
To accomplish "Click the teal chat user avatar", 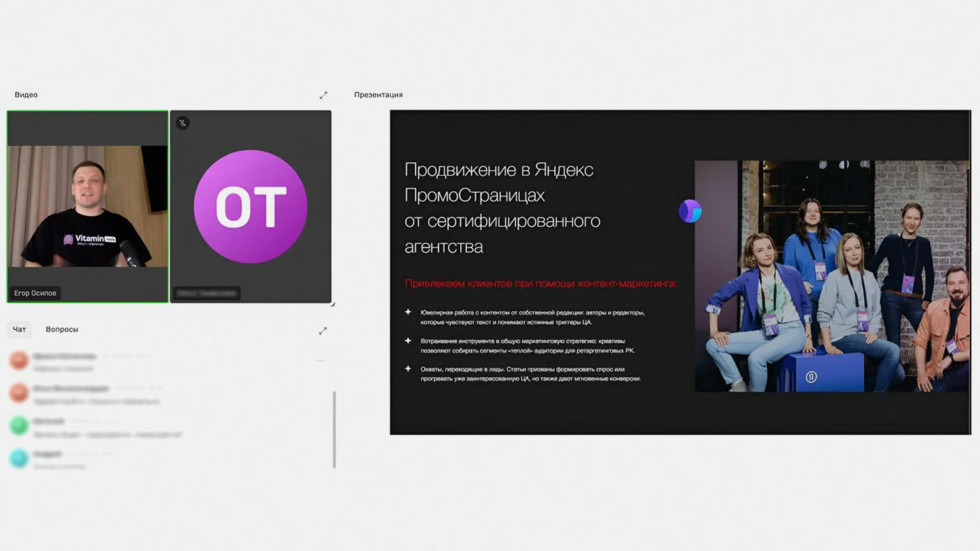I will point(19,458).
